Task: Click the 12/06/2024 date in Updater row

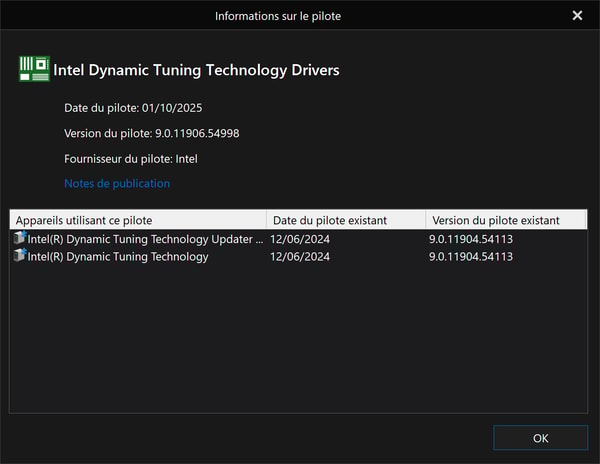Action: click(300, 239)
